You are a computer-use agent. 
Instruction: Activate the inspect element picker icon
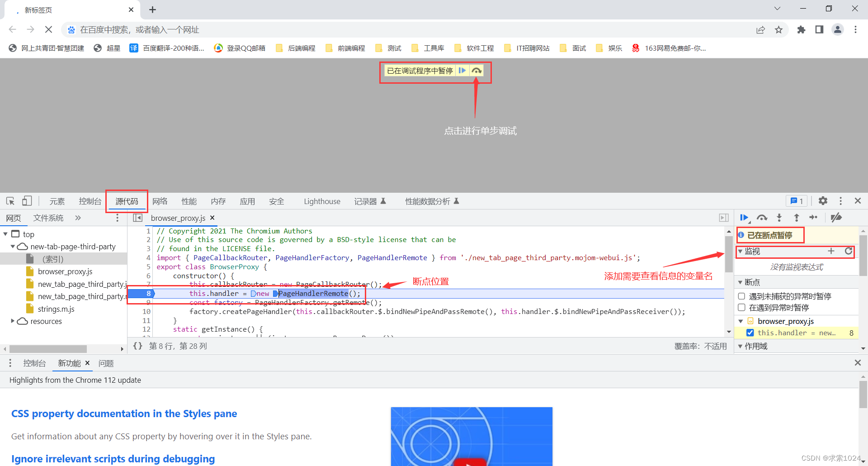10,201
